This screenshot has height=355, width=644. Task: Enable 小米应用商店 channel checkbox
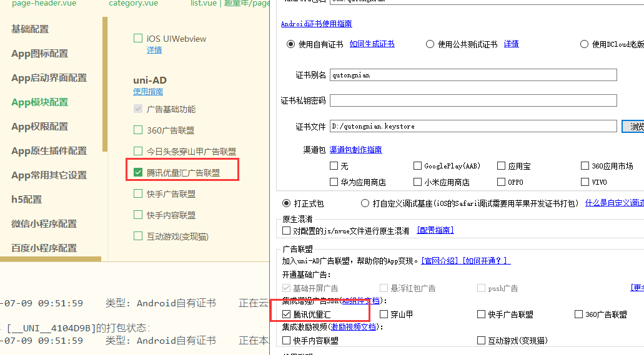point(417,182)
